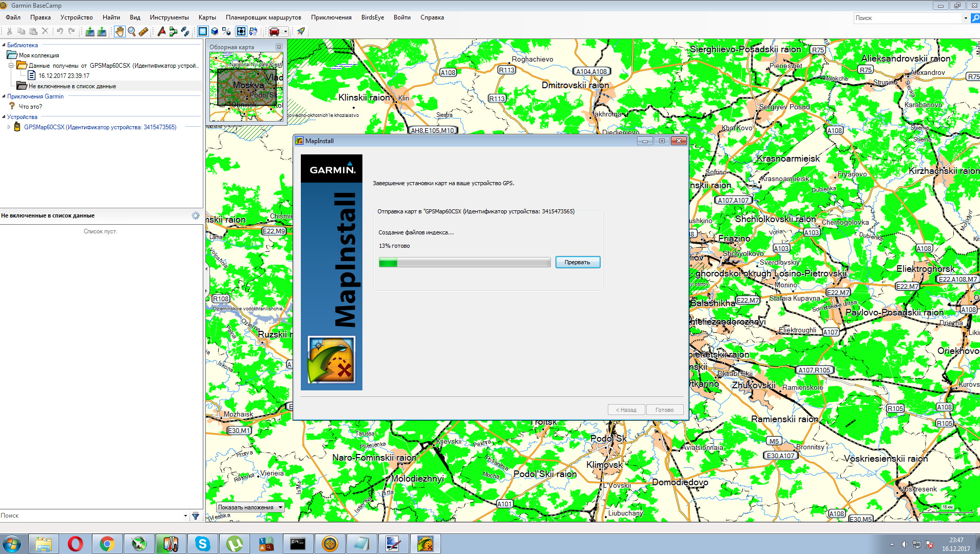The width and height of the screenshot is (980, 554).
Task: Click the Назад button in MapInstall
Action: click(x=626, y=410)
